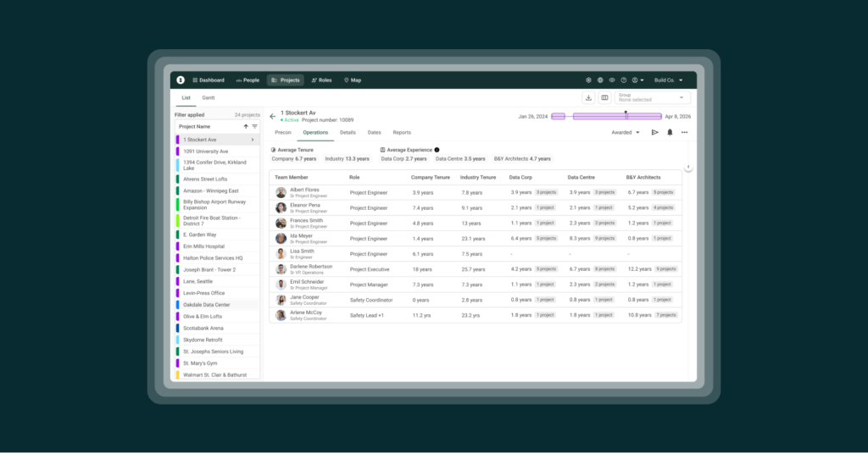Image resolution: width=868 pixels, height=453 pixels.
Task: Click the first short purple timeline segment
Action: pyautogui.click(x=558, y=116)
